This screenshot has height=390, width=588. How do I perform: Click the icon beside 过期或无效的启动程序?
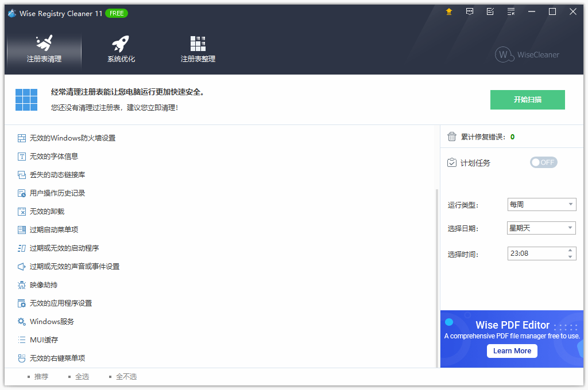tap(22, 248)
